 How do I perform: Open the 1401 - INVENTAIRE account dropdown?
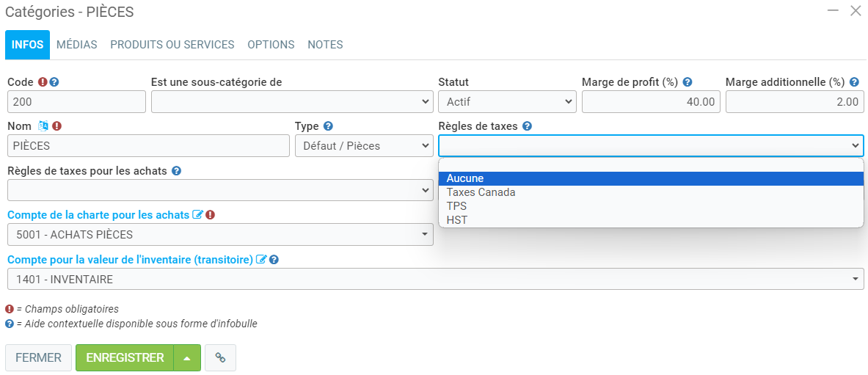(x=435, y=279)
